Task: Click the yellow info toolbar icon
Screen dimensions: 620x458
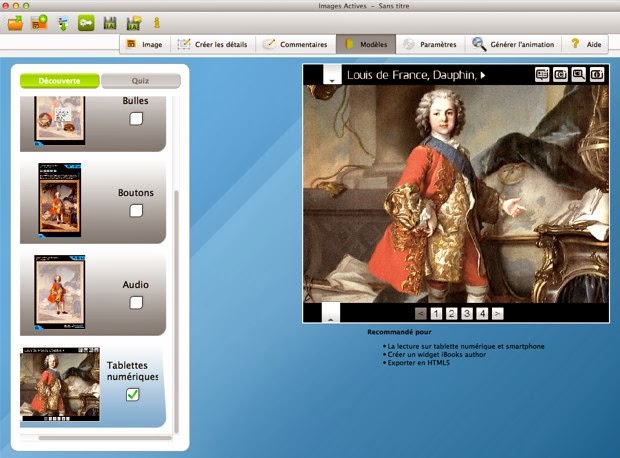Action: coord(157,23)
